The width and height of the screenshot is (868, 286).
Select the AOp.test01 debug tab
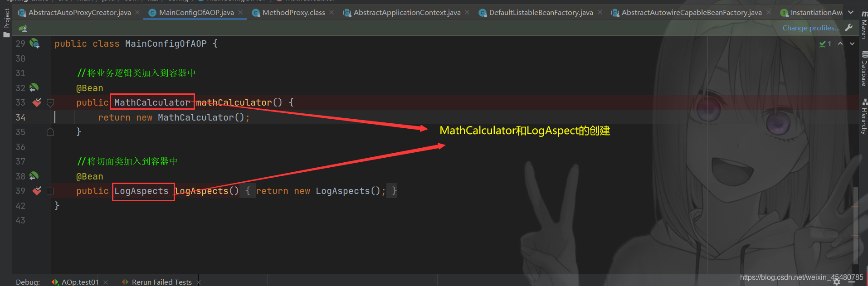click(x=76, y=282)
